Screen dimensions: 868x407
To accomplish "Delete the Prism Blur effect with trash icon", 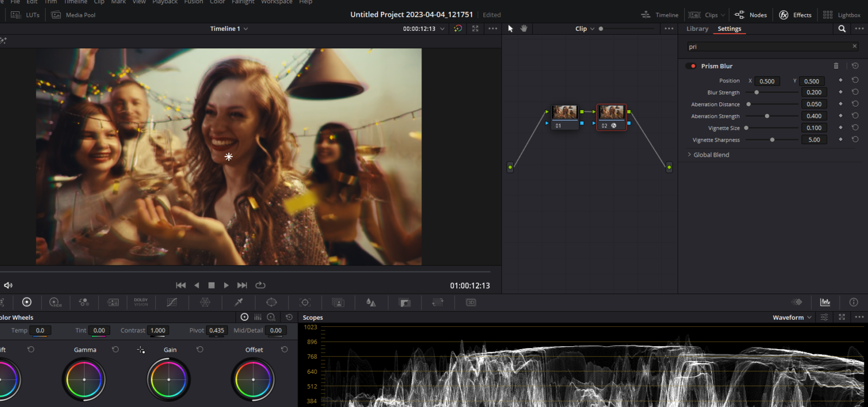I will (x=836, y=66).
